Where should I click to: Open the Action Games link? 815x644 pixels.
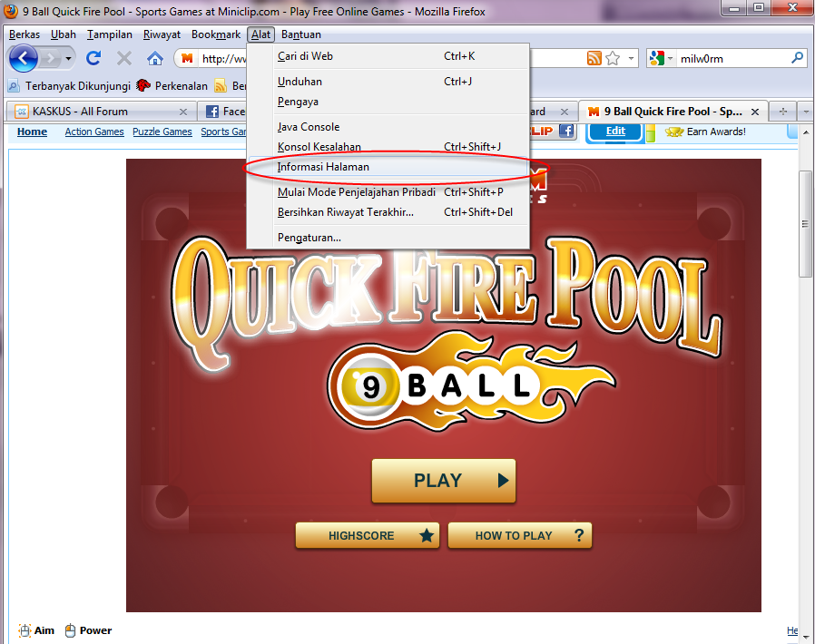[94, 132]
